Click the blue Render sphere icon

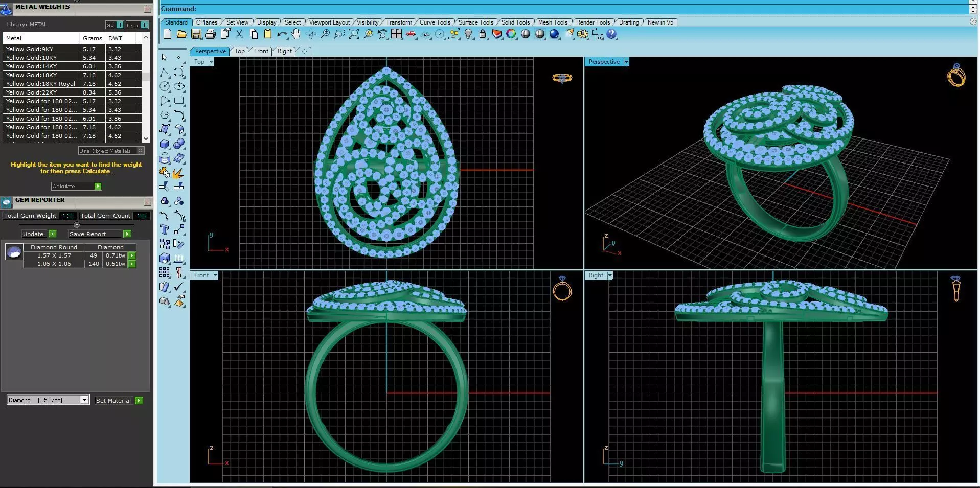tap(555, 34)
